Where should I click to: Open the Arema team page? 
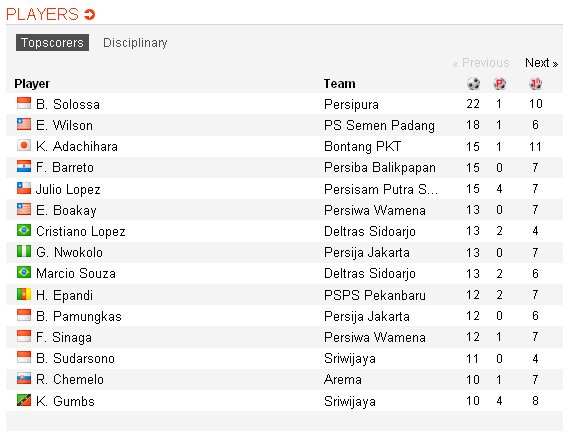pyautogui.click(x=343, y=380)
